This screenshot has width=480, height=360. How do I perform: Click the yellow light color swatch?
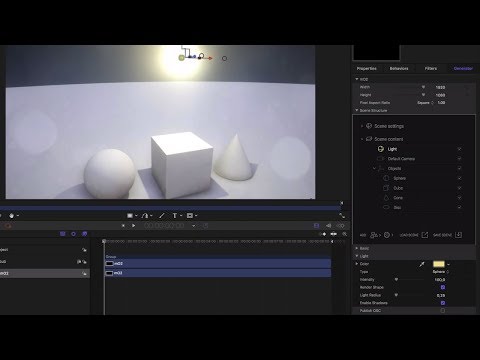click(x=439, y=264)
